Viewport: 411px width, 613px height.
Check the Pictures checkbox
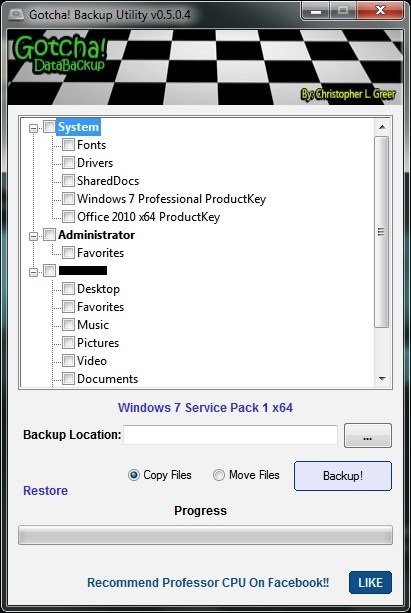pos(68,342)
